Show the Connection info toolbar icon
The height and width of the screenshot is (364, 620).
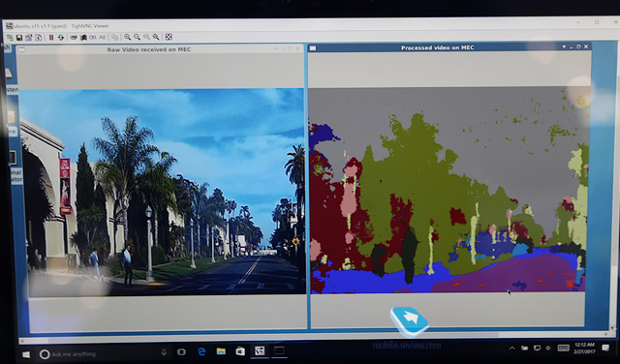click(39, 37)
